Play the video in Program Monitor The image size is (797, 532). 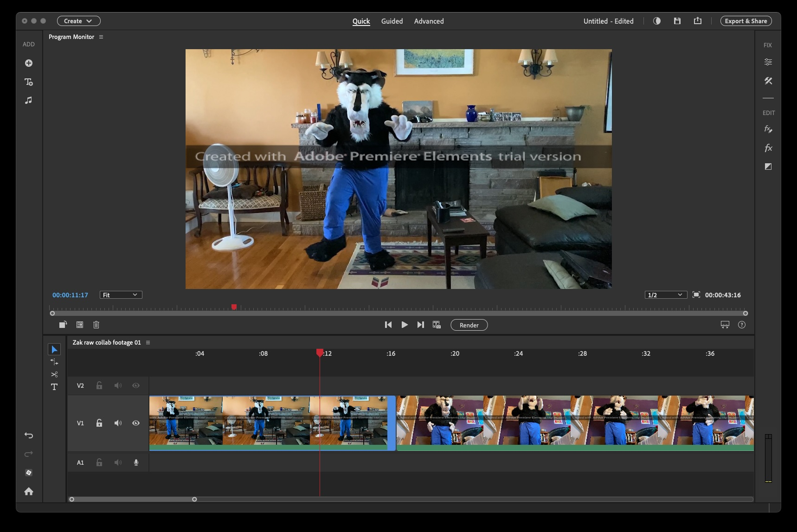[x=405, y=325]
